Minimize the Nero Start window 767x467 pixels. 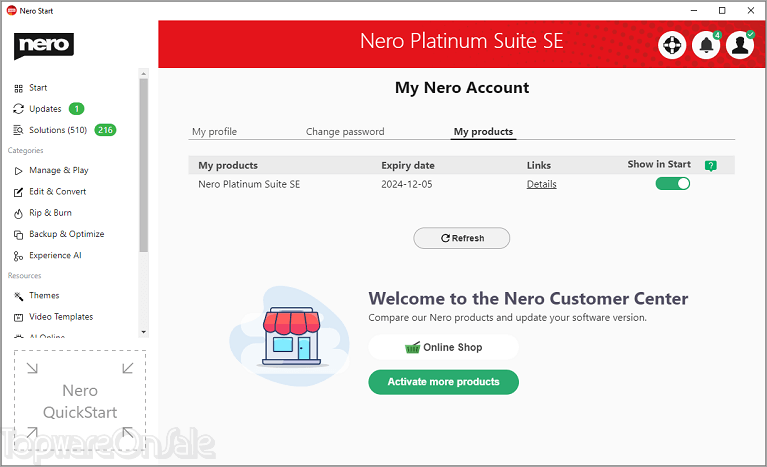(x=694, y=10)
